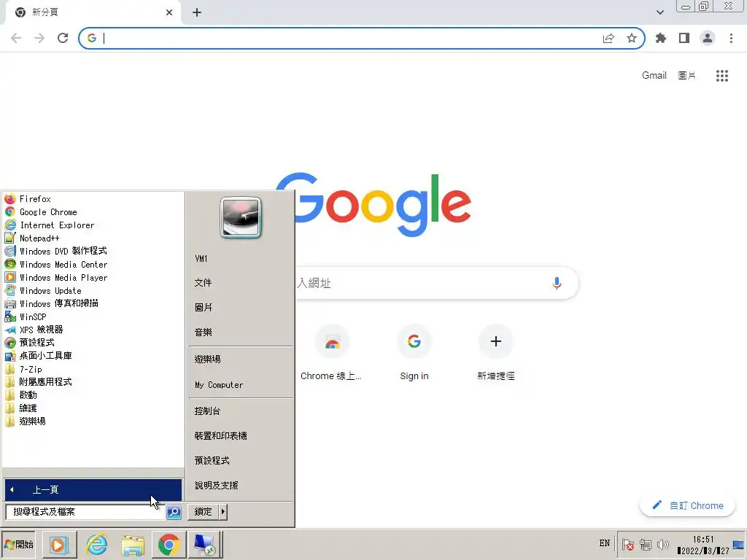The width and height of the screenshot is (747, 560).
Task: Click the Start menu search magnifier icon
Action: (x=174, y=512)
